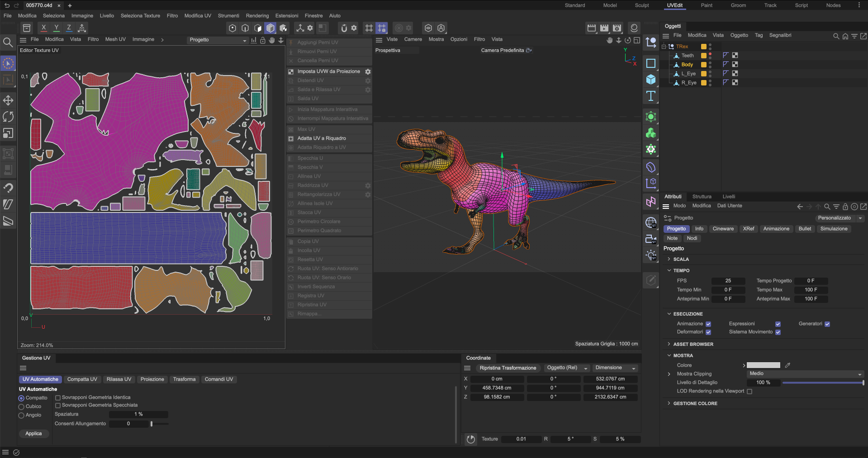Click gear next to Imposta UVW da Proiezione
The image size is (868, 458).
coord(368,71)
